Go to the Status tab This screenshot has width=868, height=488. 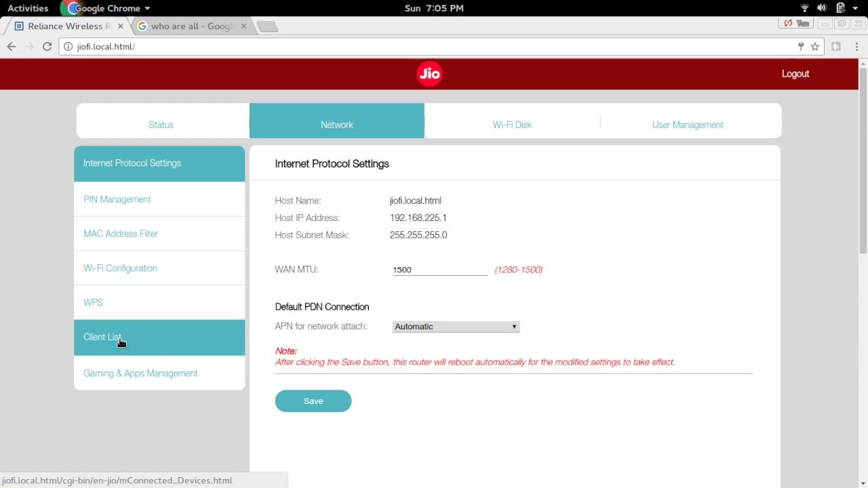click(161, 125)
